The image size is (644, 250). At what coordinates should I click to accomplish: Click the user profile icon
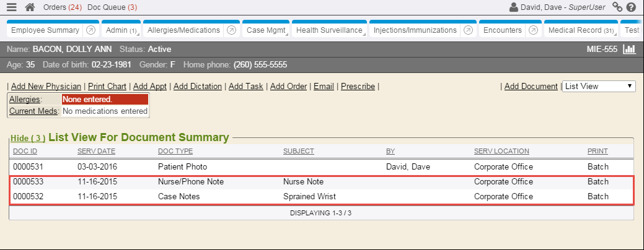tap(513, 7)
